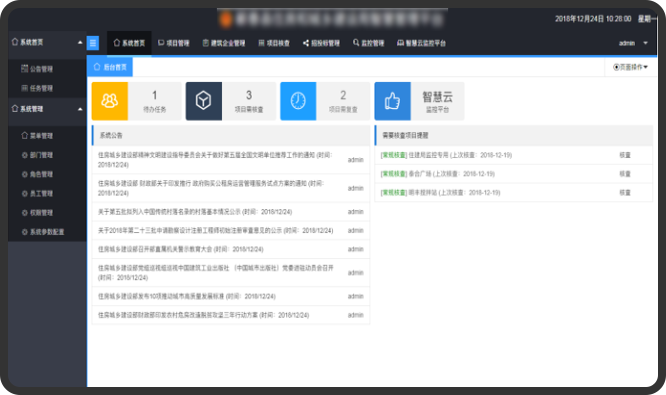Screen dimensions: 666x395
Task: Open 系统参数配置 in the sidebar
Action: pyautogui.click(x=42, y=232)
